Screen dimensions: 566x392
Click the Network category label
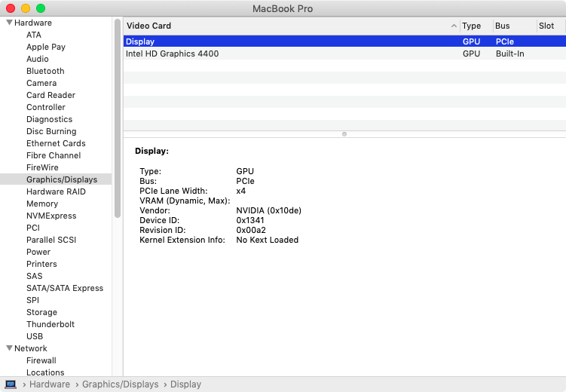pyautogui.click(x=31, y=348)
